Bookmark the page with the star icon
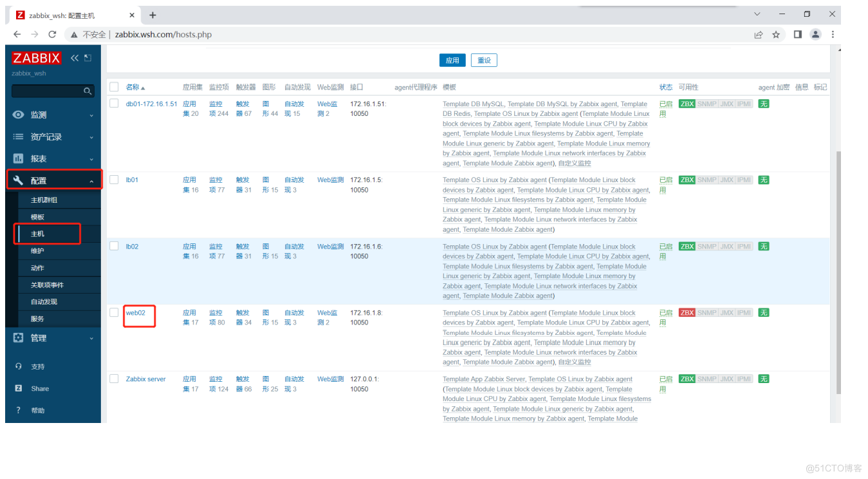 [x=776, y=34]
